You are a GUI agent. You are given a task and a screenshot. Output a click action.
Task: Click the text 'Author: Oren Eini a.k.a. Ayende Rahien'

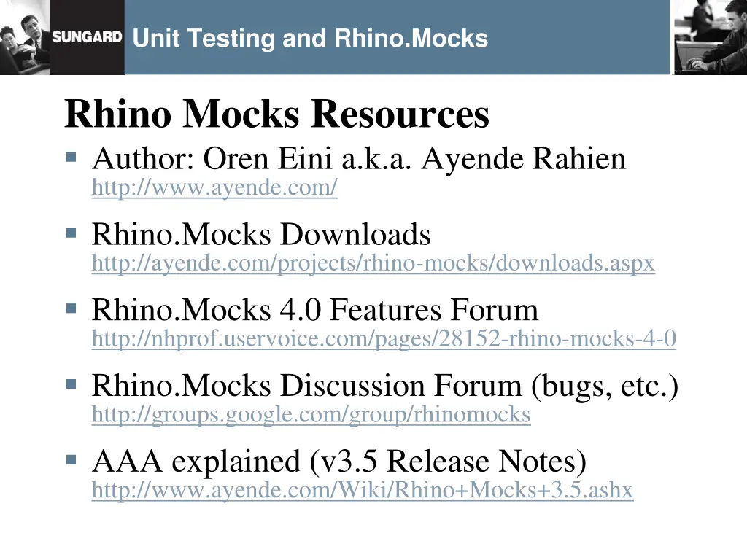359,158
